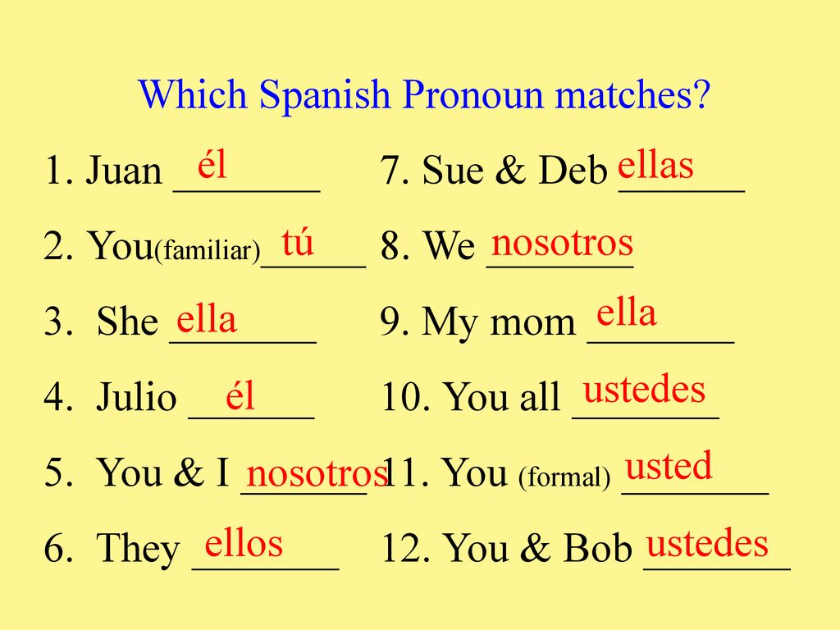Select the word 'ella' beside She
840x630 pixels.
pyautogui.click(x=206, y=319)
